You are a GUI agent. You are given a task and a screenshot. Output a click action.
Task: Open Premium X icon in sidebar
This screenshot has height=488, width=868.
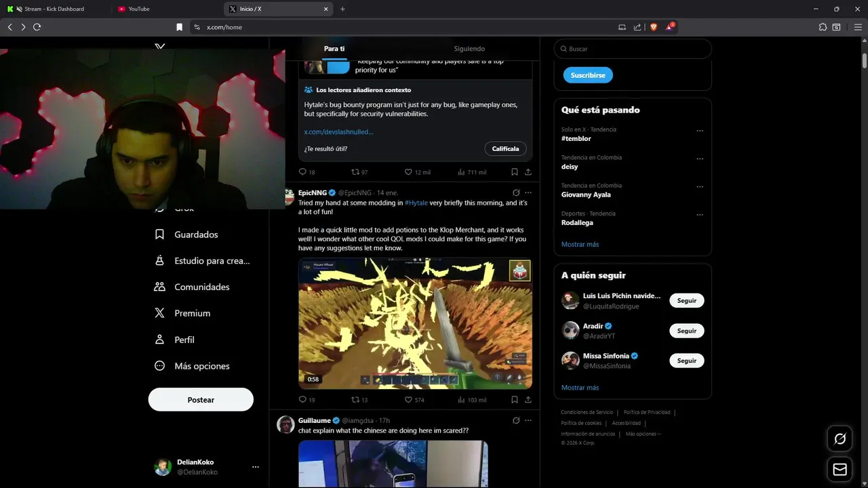tap(159, 313)
